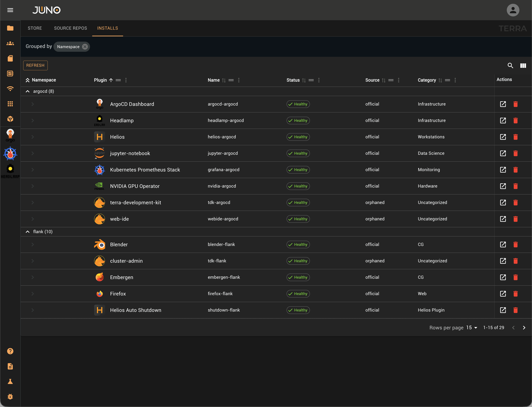The height and width of the screenshot is (407, 532).
Task: Open the column visibility icon
Action: coord(523,65)
